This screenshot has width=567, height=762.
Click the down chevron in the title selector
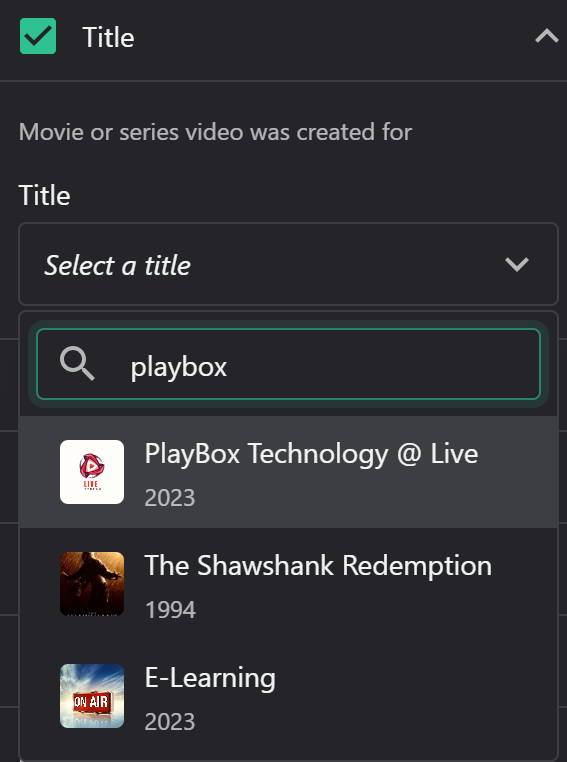[516, 264]
